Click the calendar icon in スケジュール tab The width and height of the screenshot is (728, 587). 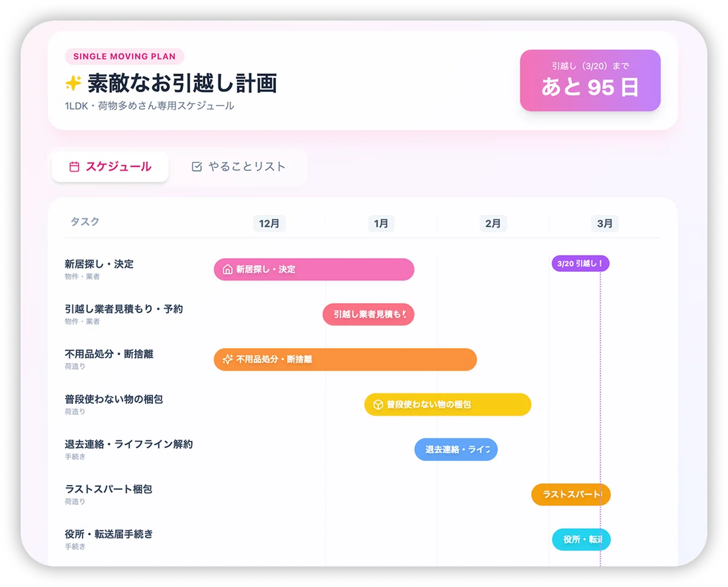(x=75, y=167)
